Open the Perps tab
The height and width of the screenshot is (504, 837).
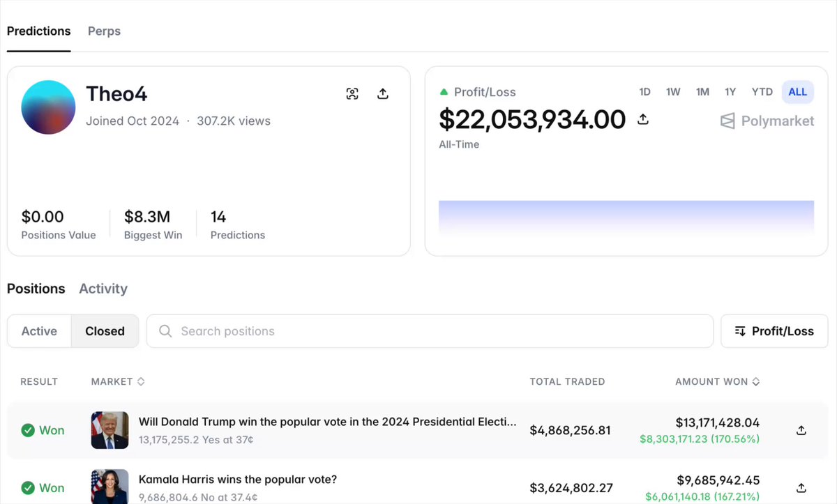104,31
